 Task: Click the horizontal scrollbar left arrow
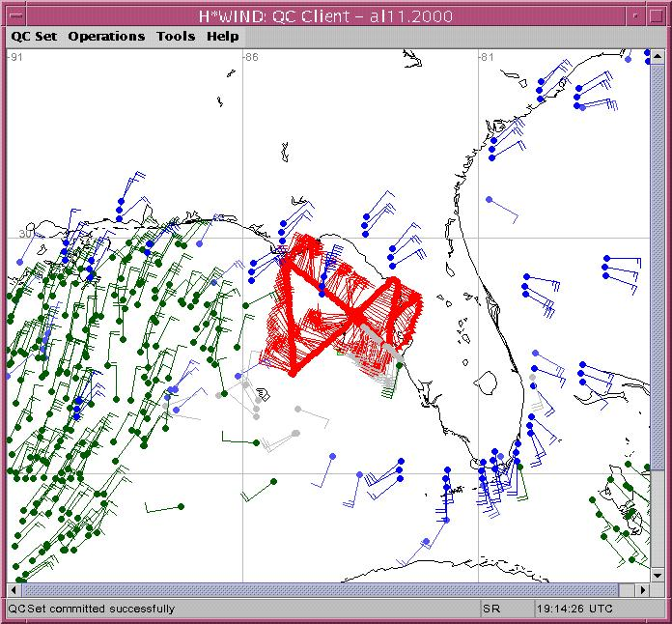pyautogui.click(x=14, y=589)
